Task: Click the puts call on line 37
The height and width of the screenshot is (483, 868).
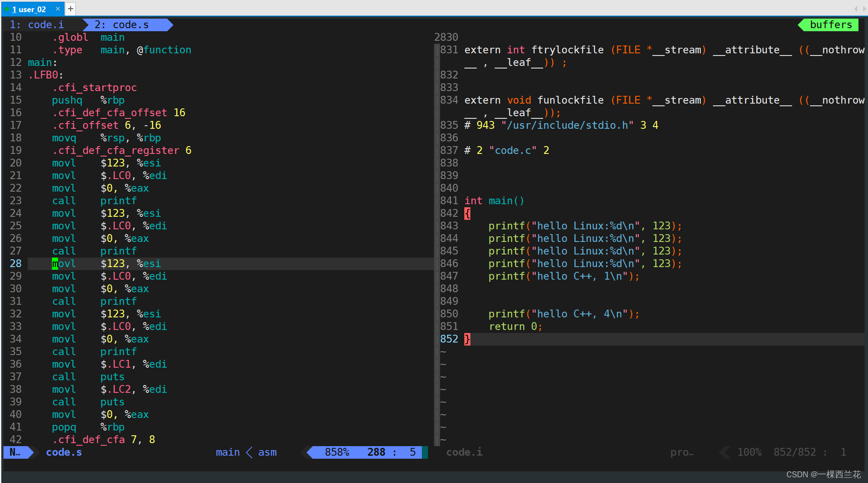Action: (x=112, y=377)
